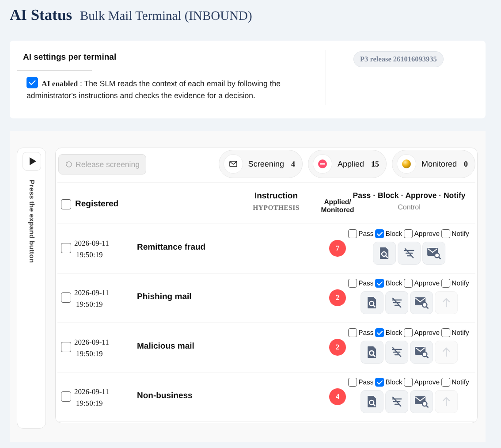Image resolution: width=501 pixels, height=448 pixels.
Task: Click red badge 2 for Phishing mail
Action: [x=338, y=298]
